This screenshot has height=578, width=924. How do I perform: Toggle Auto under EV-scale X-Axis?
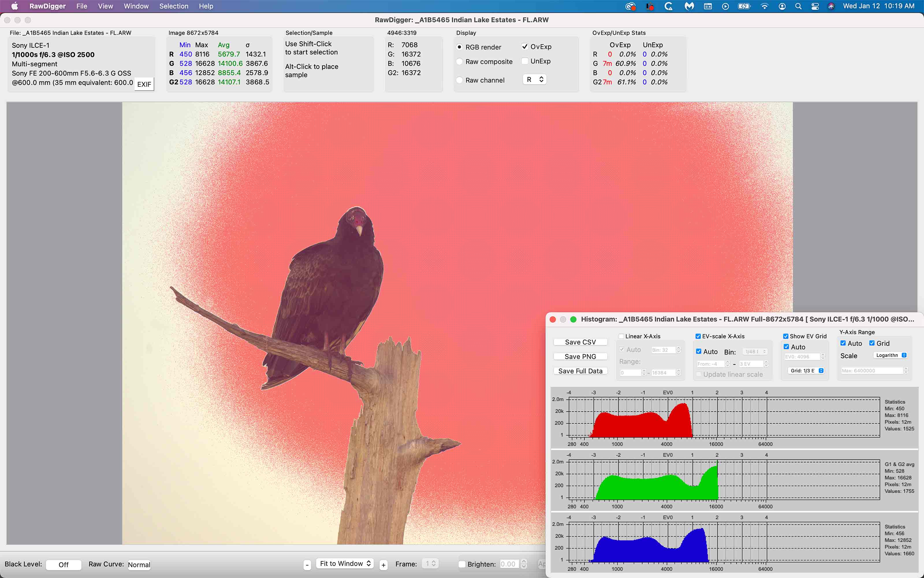pyautogui.click(x=699, y=351)
